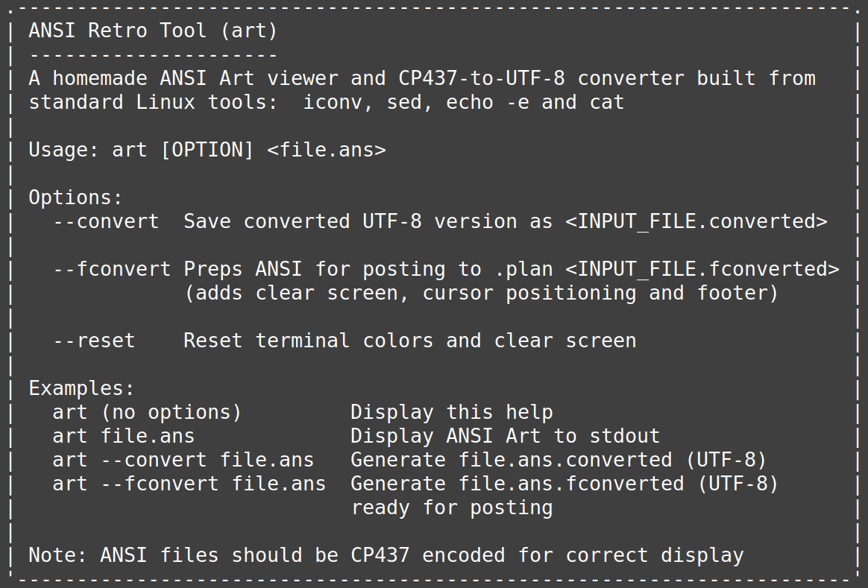Click the "ANSI Retro Tool (art)" title
The height and width of the screenshot is (588, 868).
click(153, 31)
